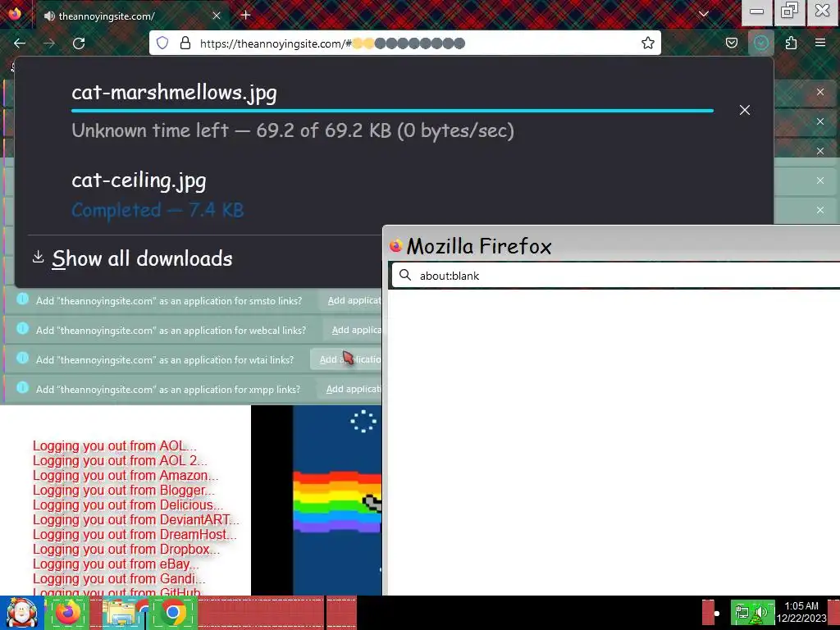840x630 pixels.
Task: Bookmark this page with the star icon
Action: (x=648, y=43)
